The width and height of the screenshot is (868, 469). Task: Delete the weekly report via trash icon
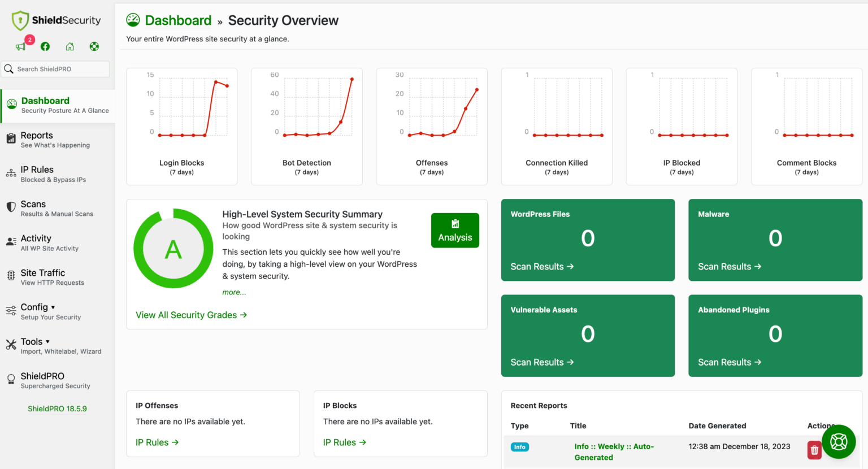(814, 450)
